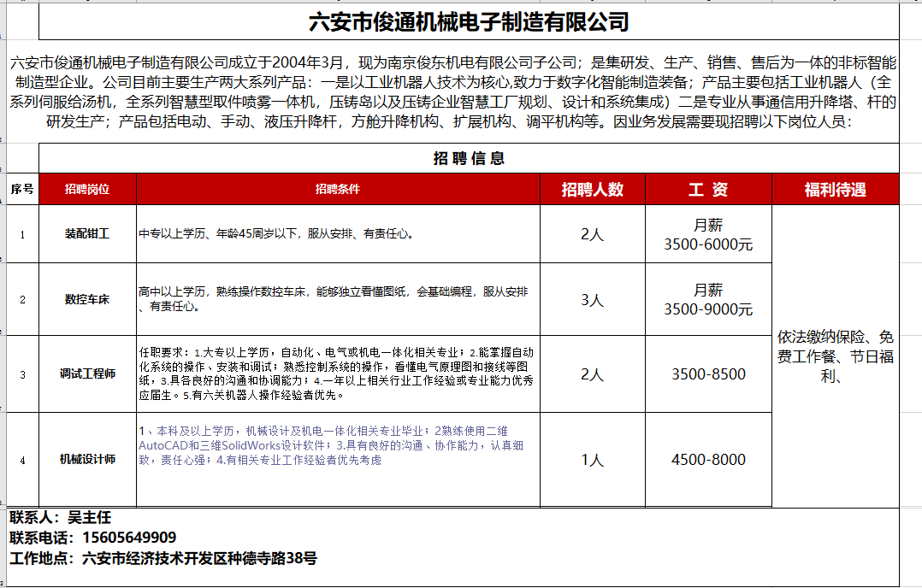922x588 pixels.
Task: Click the 1人 headcount cell
Action: (x=593, y=460)
